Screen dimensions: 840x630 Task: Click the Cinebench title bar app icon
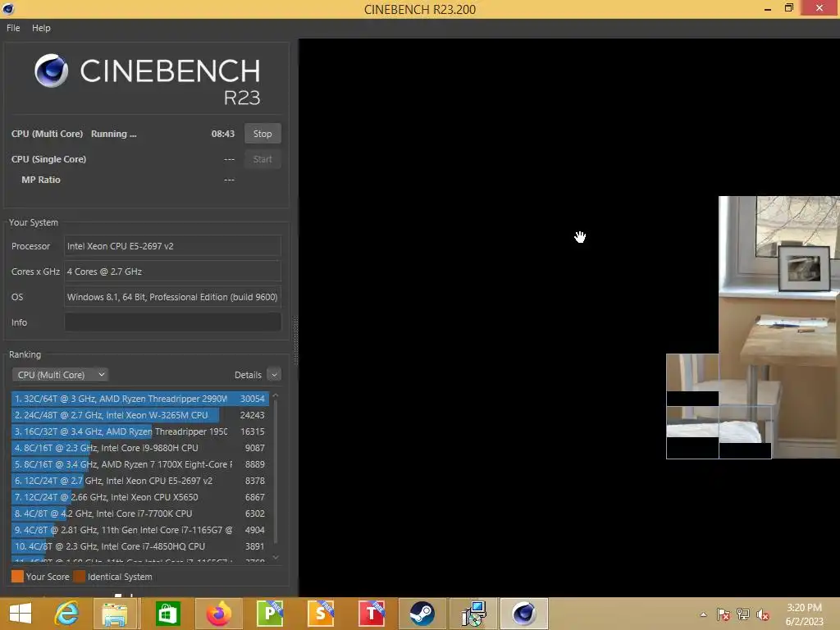(x=8, y=8)
